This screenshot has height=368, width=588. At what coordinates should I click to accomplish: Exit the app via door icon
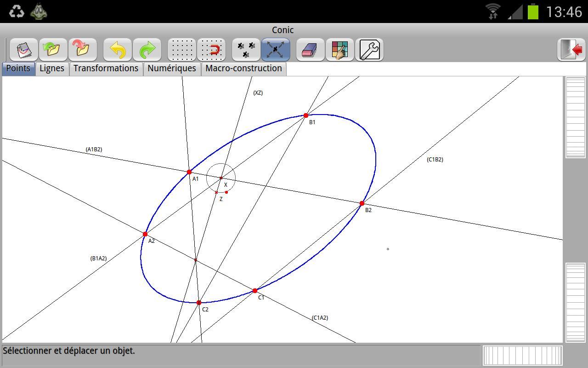pos(571,50)
